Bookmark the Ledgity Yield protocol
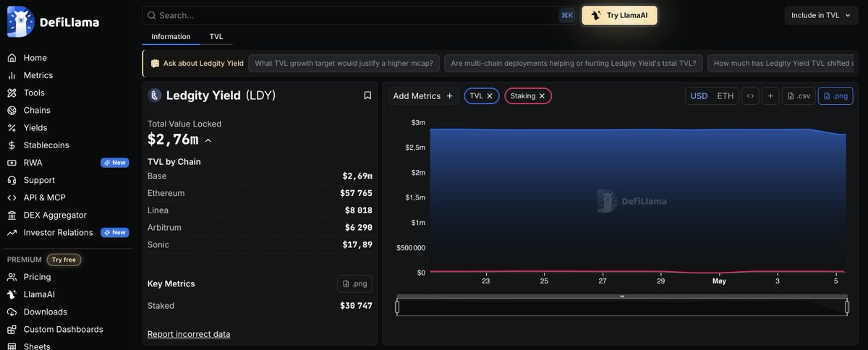 click(x=367, y=95)
